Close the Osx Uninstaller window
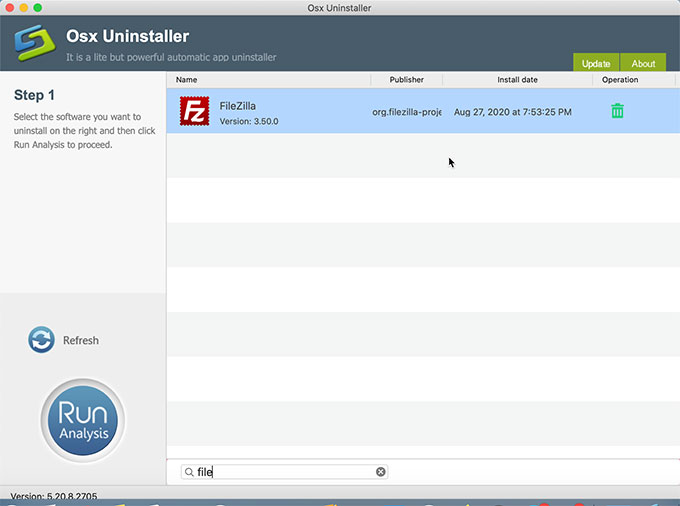Image resolution: width=680 pixels, height=506 pixels. click(10, 8)
